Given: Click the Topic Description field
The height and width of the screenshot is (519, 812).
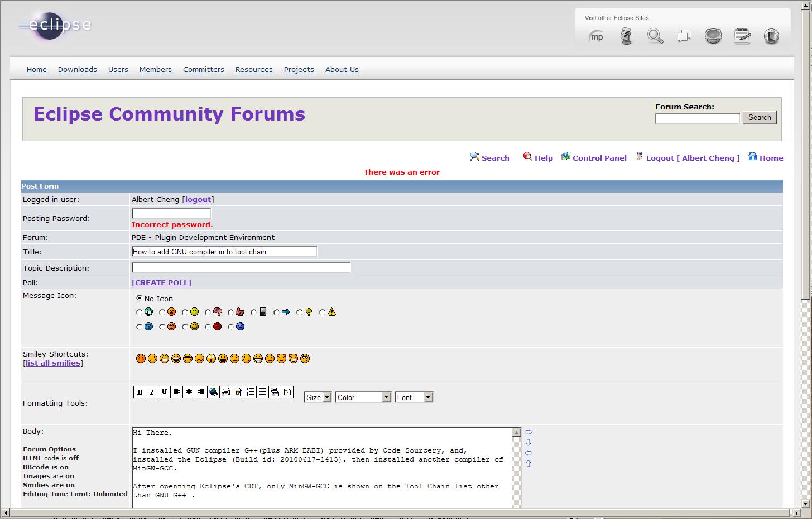Looking at the screenshot, I should click(x=241, y=268).
